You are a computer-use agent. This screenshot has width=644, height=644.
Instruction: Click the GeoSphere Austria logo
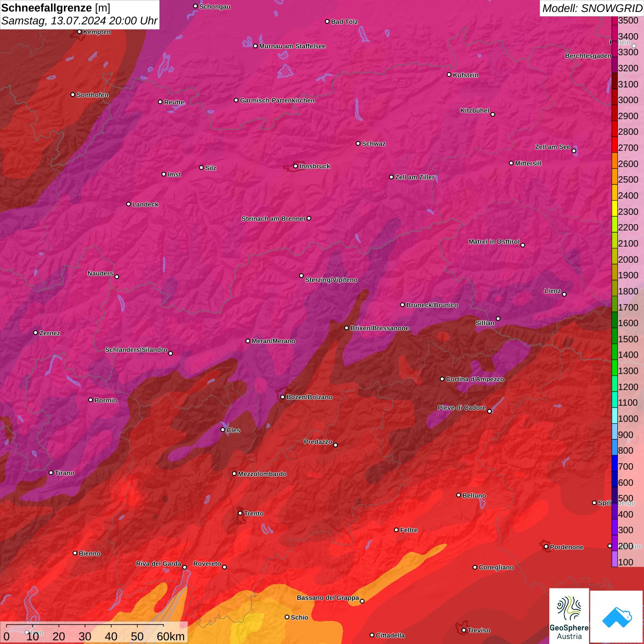pyautogui.click(x=569, y=616)
